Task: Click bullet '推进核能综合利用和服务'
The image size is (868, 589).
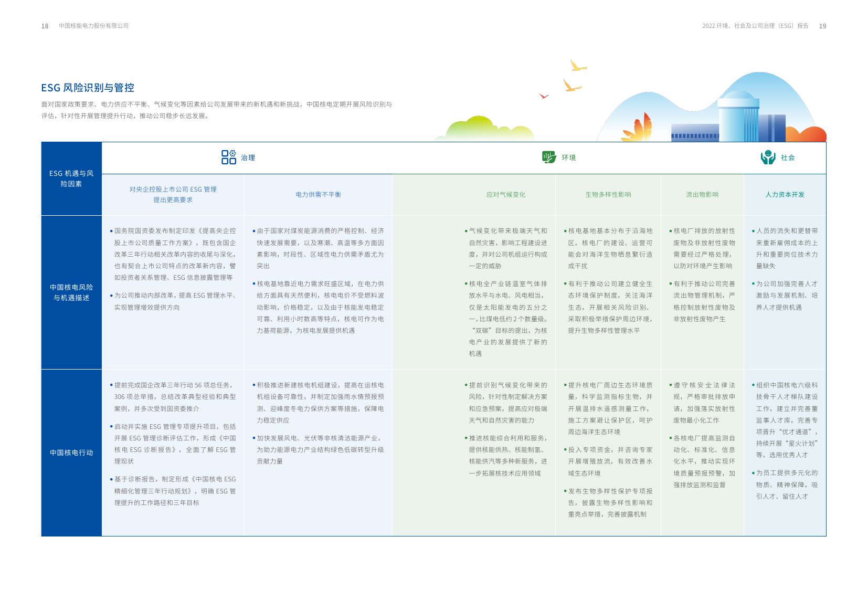Action: [x=506, y=456]
